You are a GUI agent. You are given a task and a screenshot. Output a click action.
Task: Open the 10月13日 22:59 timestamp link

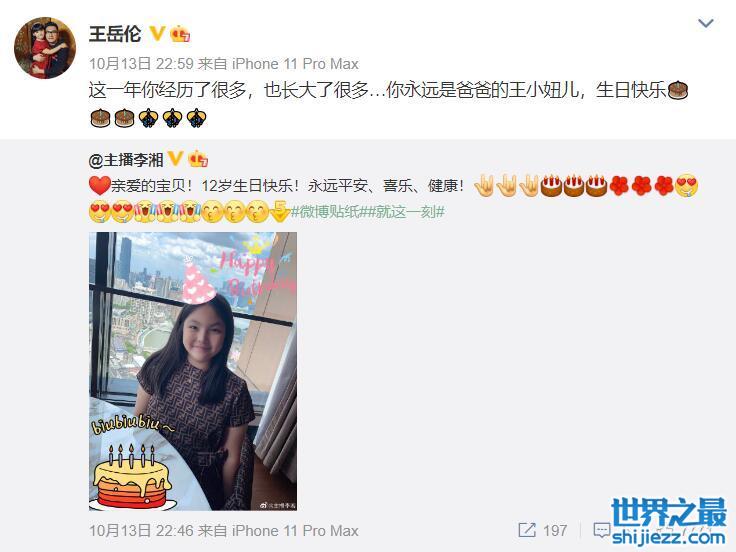click(141, 63)
